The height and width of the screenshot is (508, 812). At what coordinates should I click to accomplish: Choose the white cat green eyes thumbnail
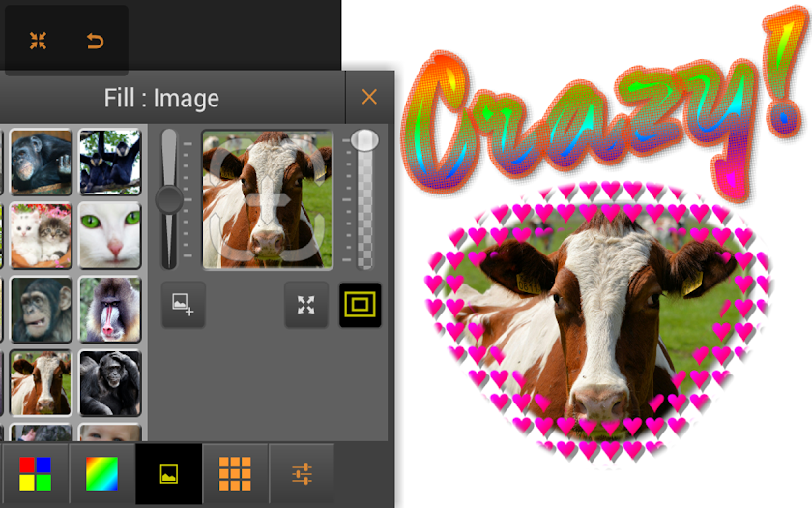click(x=110, y=236)
